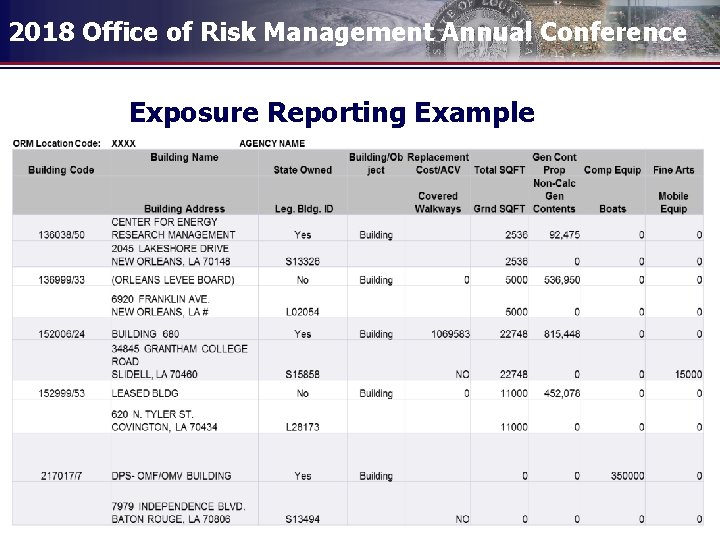Select the XXXX location code value
The image size is (720, 540).
click(x=124, y=144)
